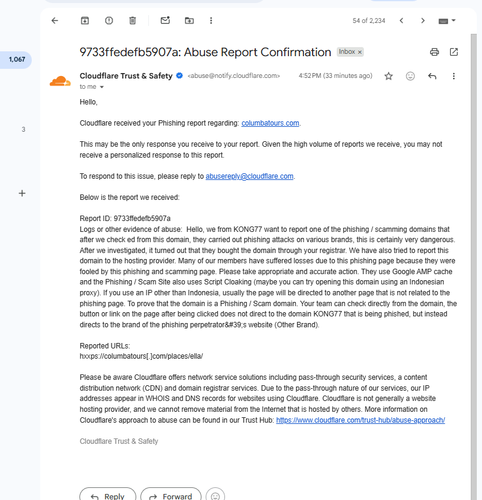Click the signature 'Cloudflare Trust & Safety'
Viewport: 482px width, 500px height.
119,441
